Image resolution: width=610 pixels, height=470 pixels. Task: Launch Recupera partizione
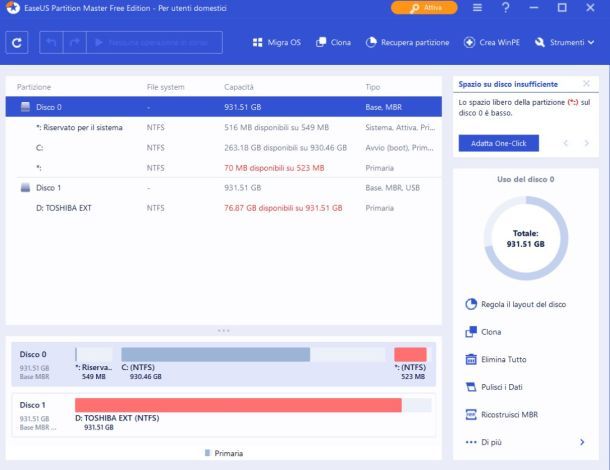pyautogui.click(x=407, y=42)
